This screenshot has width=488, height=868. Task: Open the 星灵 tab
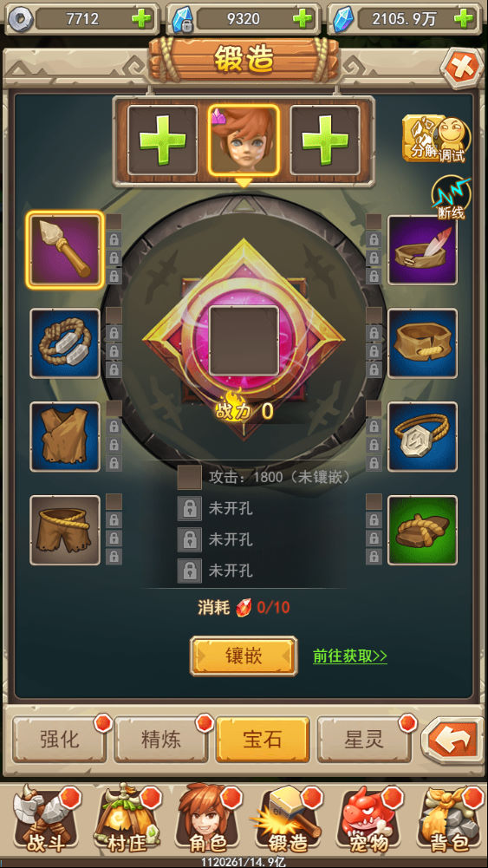click(365, 741)
